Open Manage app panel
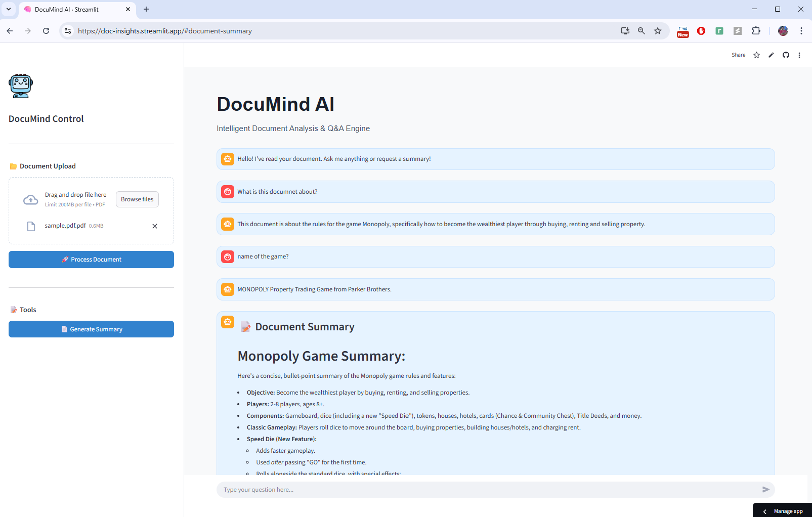 point(783,511)
